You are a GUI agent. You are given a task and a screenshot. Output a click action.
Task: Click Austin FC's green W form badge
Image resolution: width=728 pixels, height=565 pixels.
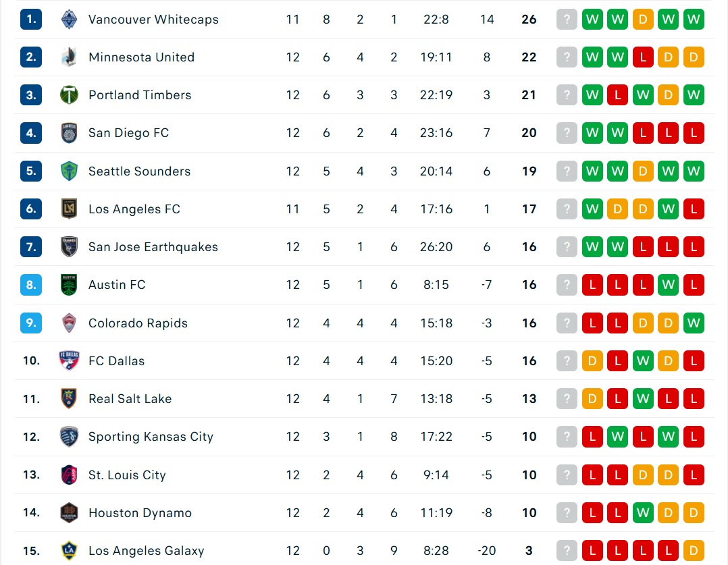[x=668, y=285]
